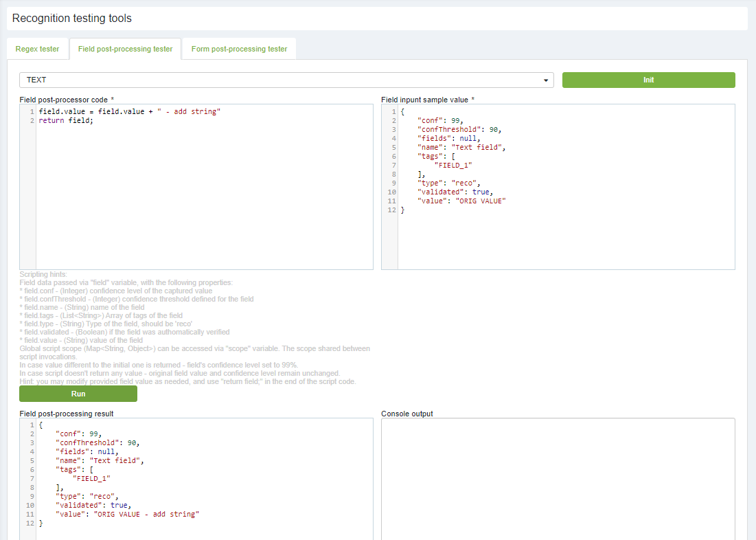
Task: Click the "fields": null line in sample input
Action: tap(449, 139)
